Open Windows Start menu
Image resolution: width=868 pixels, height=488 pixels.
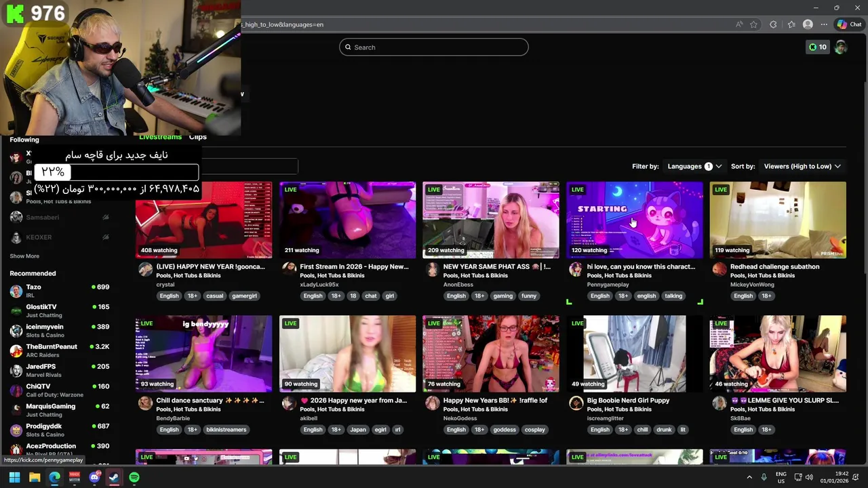coord(14,477)
